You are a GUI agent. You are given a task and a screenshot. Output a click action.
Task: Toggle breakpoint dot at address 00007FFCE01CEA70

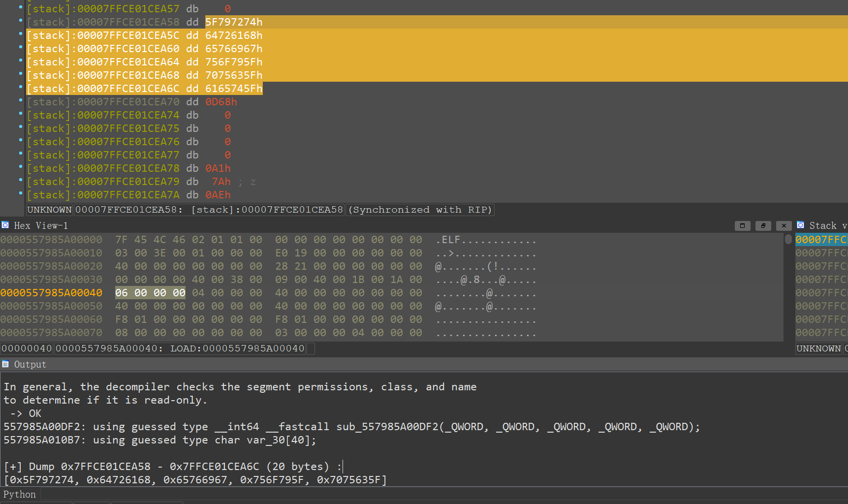21,100
